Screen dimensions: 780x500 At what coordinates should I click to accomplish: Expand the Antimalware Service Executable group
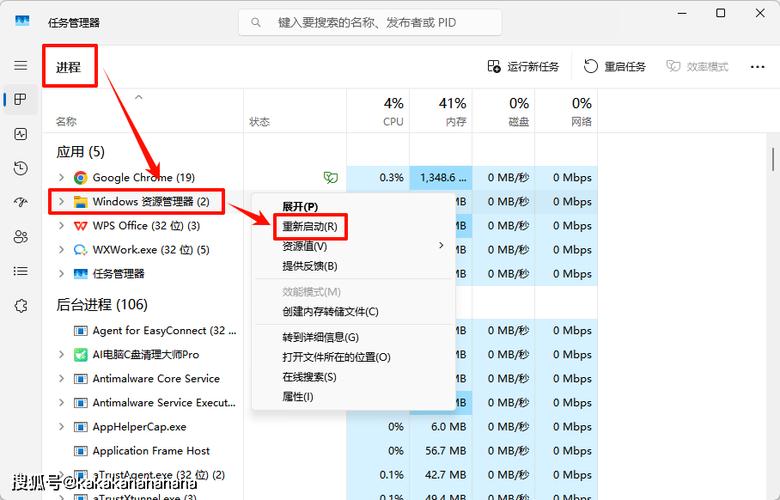point(61,402)
